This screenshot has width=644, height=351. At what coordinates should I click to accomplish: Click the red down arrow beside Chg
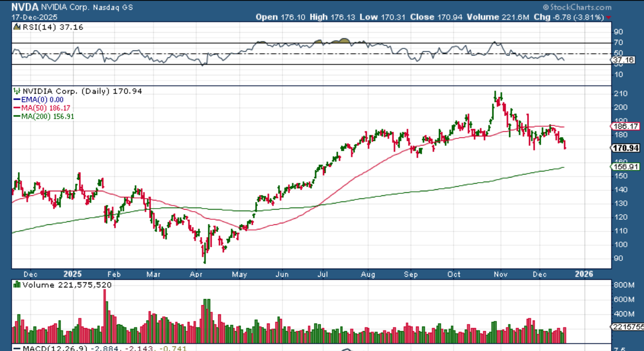click(609, 17)
